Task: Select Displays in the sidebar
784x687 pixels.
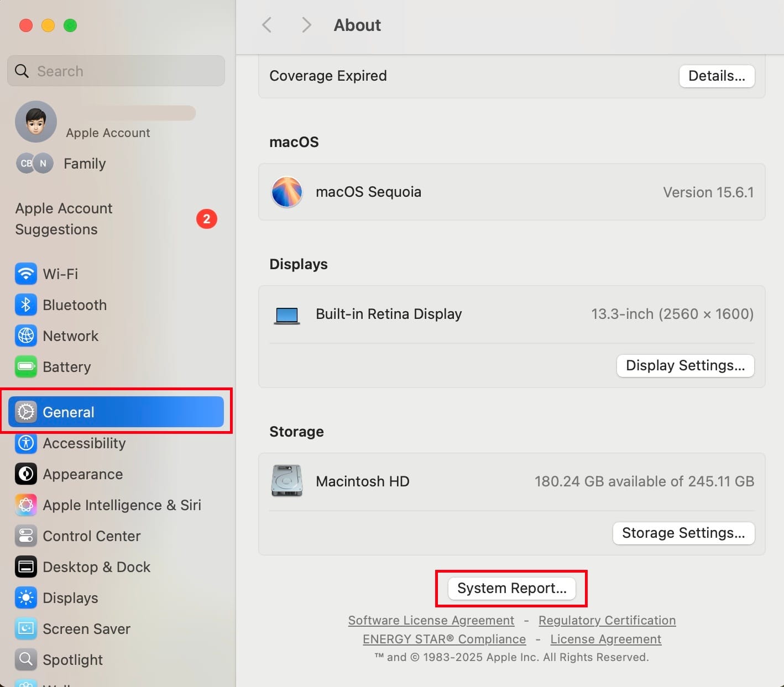Action: click(x=70, y=598)
